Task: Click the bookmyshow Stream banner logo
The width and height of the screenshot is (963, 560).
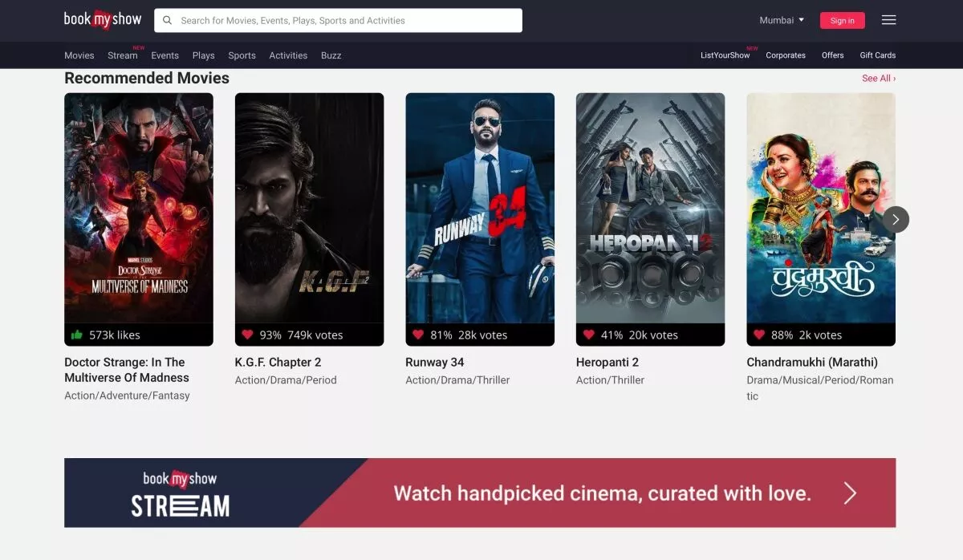Action: (x=181, y=493)
